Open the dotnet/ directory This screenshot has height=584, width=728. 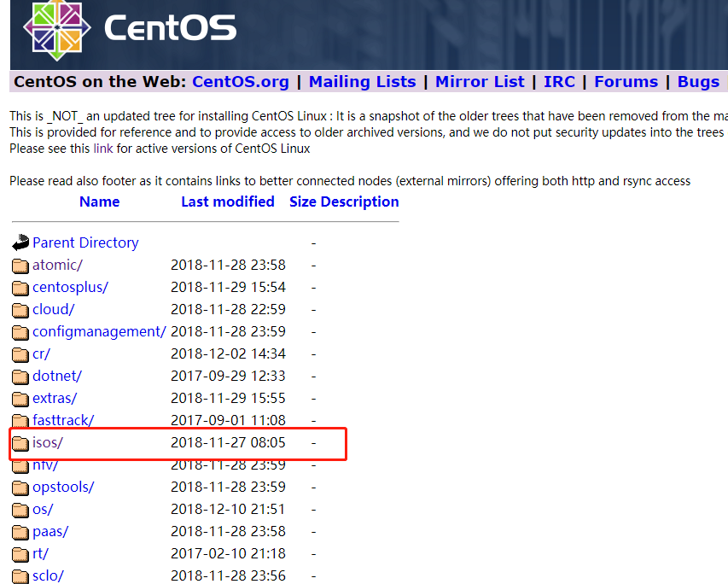(57, 376)
